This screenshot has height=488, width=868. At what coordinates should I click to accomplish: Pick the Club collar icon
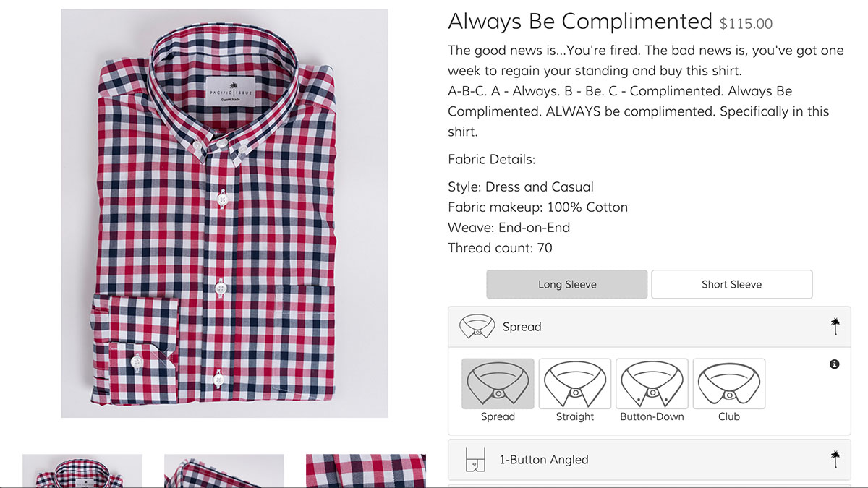[729, 384]
